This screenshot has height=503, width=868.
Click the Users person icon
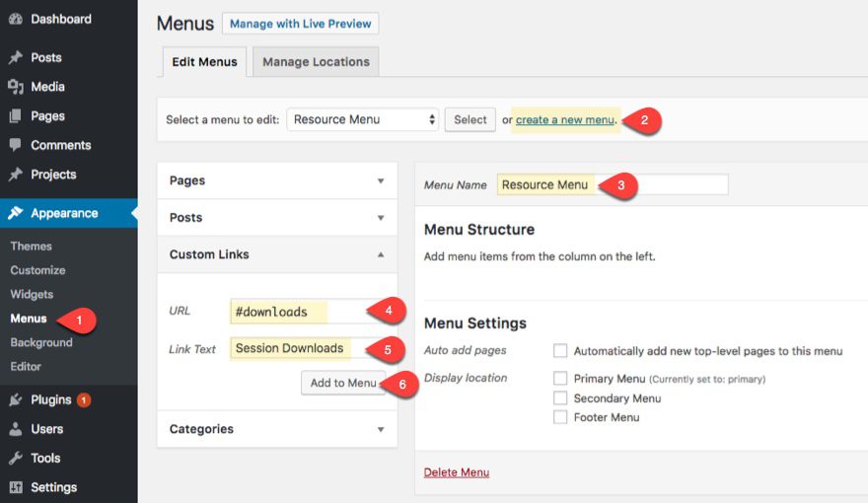(x=16, y=429)
